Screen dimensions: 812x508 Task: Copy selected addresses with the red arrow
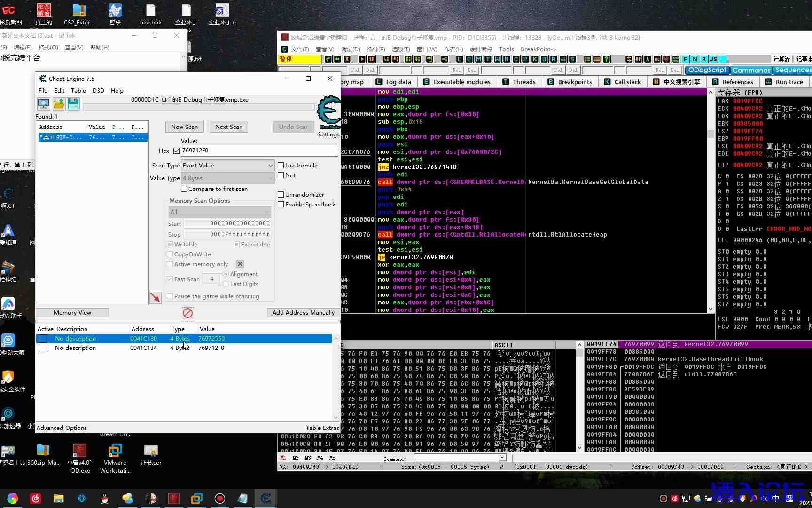tap(155, 297)
